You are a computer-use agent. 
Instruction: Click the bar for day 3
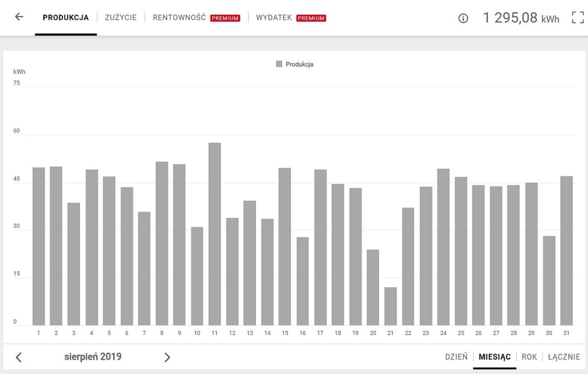pyautogui.click(x=73, y=264)
